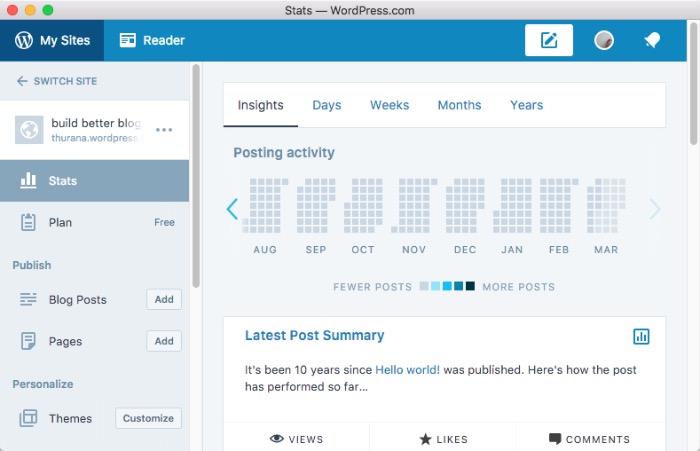Viewport: 700px width, 451px height.
Task: Click the Plan clipboard icon
Action: tap(28, 222)
